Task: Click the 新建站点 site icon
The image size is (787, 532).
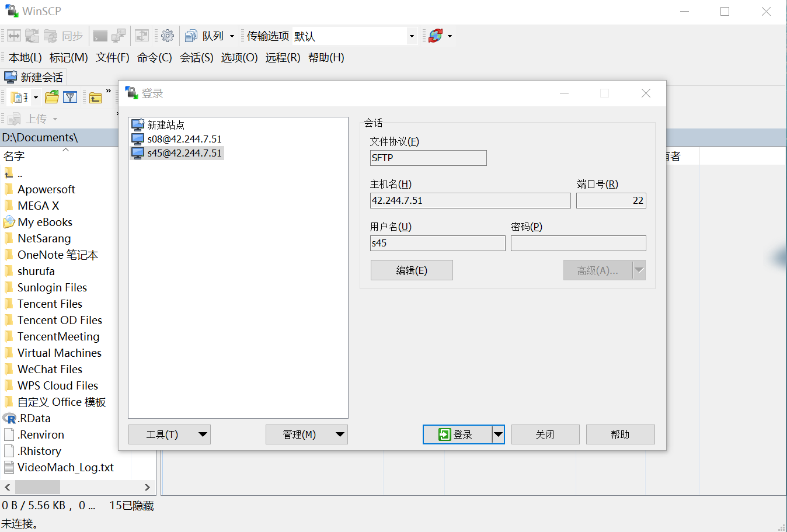Action: point(138,124)
